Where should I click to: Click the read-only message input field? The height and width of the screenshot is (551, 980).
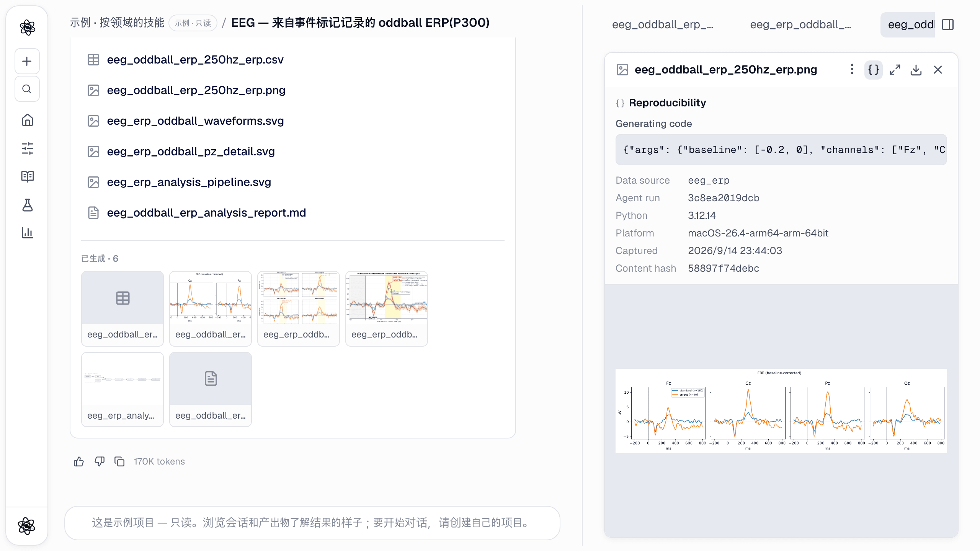click(312, 523)
